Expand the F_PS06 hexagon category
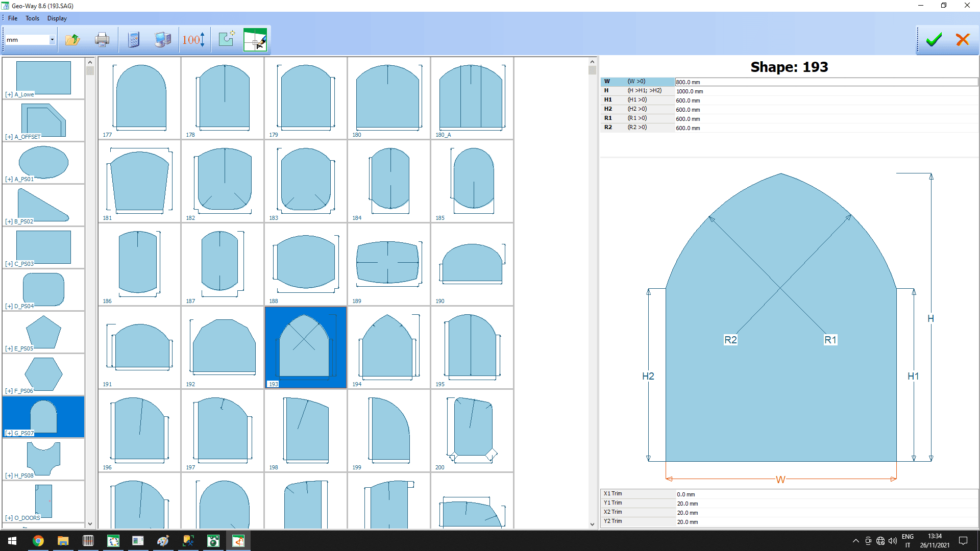Screen dimensions: 980x551 (9, 391)
